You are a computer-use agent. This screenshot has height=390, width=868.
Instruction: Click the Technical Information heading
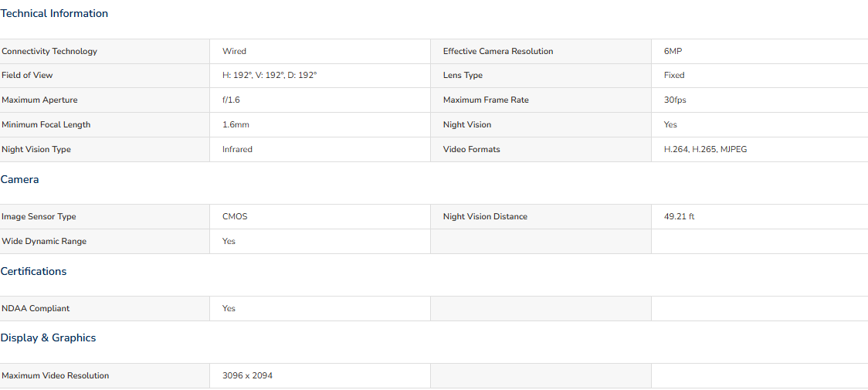point(54,14)
